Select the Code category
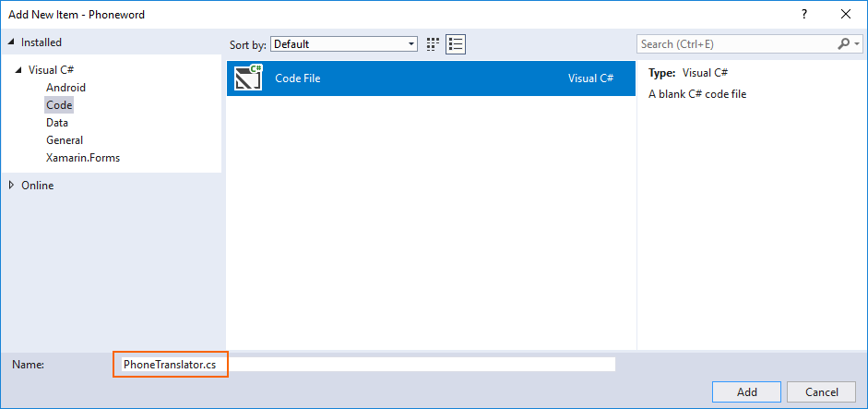 tap(59, 104)
